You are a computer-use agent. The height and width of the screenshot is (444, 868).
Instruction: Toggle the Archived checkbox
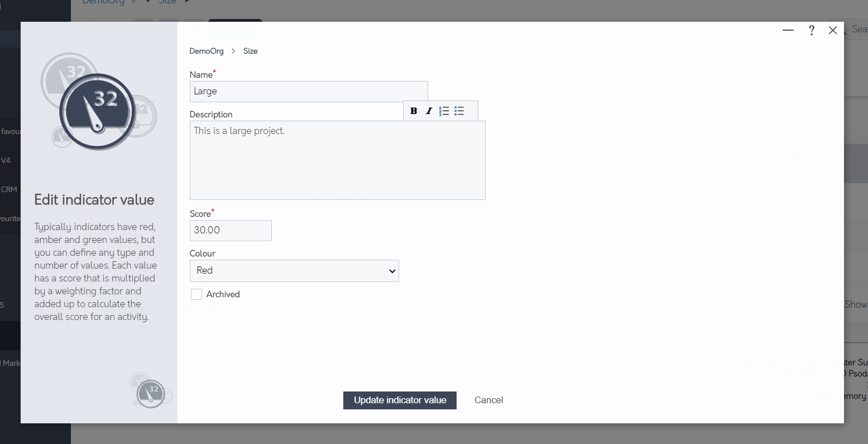tap(196, 294)
